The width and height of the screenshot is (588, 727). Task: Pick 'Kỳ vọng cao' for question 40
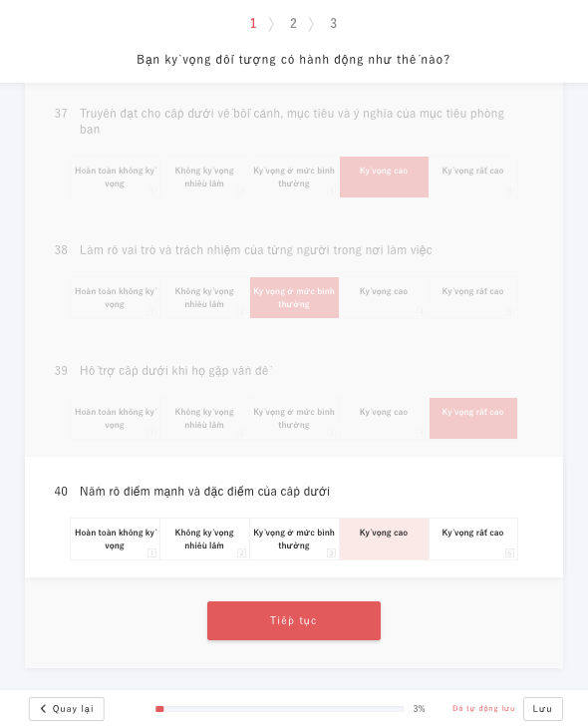384,539
